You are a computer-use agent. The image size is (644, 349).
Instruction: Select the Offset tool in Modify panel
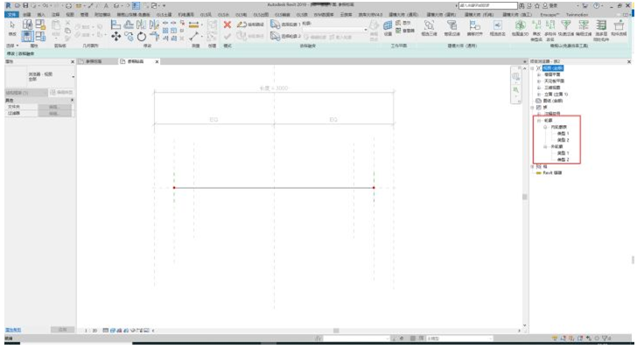[x=129, y=24]
